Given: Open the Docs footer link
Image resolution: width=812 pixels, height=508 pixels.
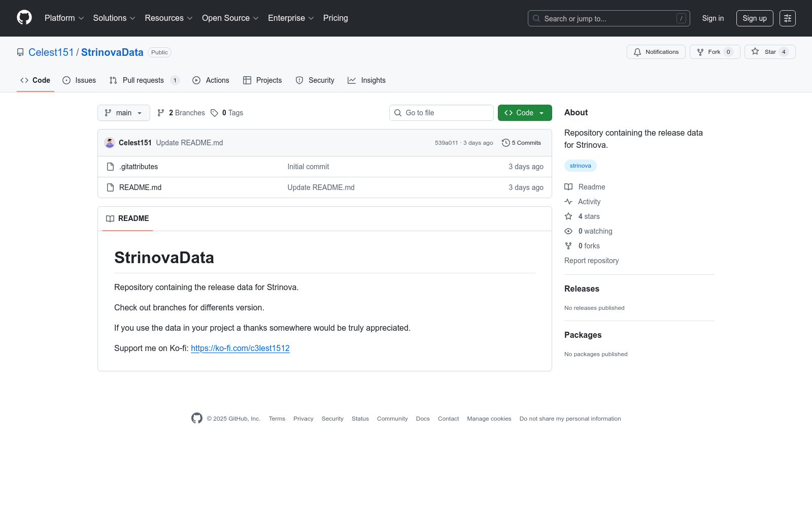Looking at the screenshot, I should (x=423, y=419).
